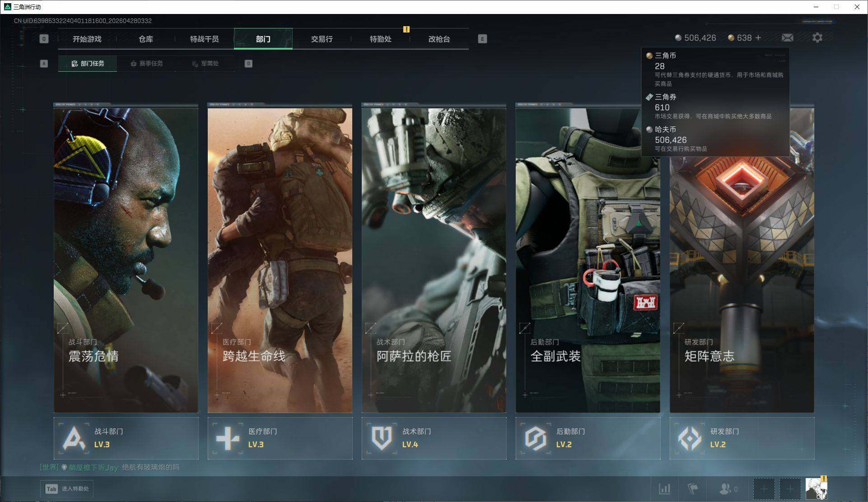The image size is (868, 502).
Task: Open the friends list icon
Action: click(x=725, y=488)
